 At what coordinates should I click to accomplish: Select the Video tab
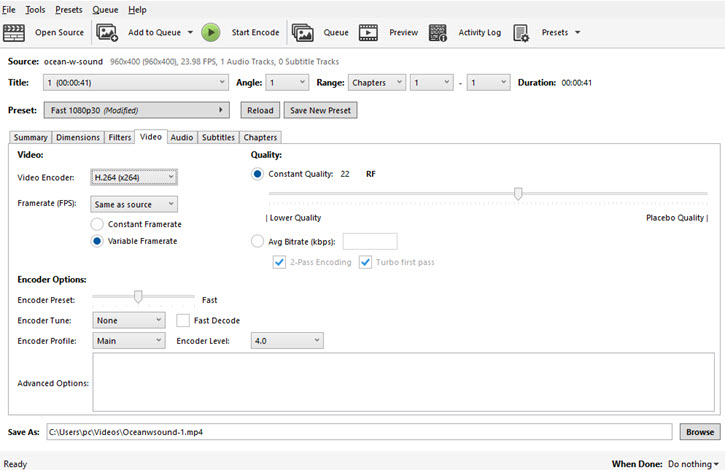click(x=151, y=137)
